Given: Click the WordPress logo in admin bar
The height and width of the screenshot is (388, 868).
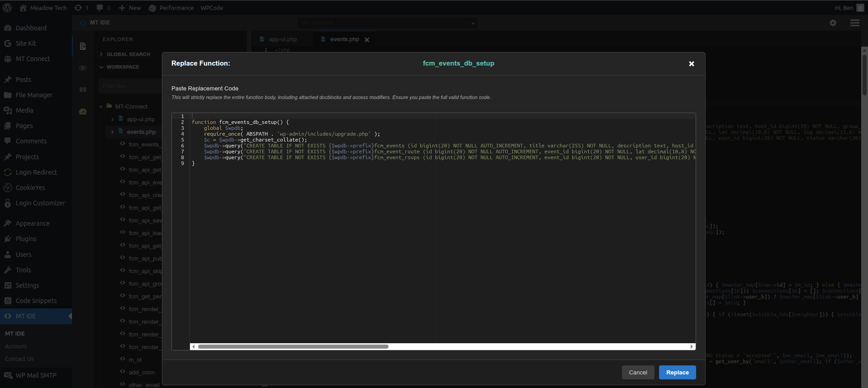Looking at the screenshot, I should [7, 8].
